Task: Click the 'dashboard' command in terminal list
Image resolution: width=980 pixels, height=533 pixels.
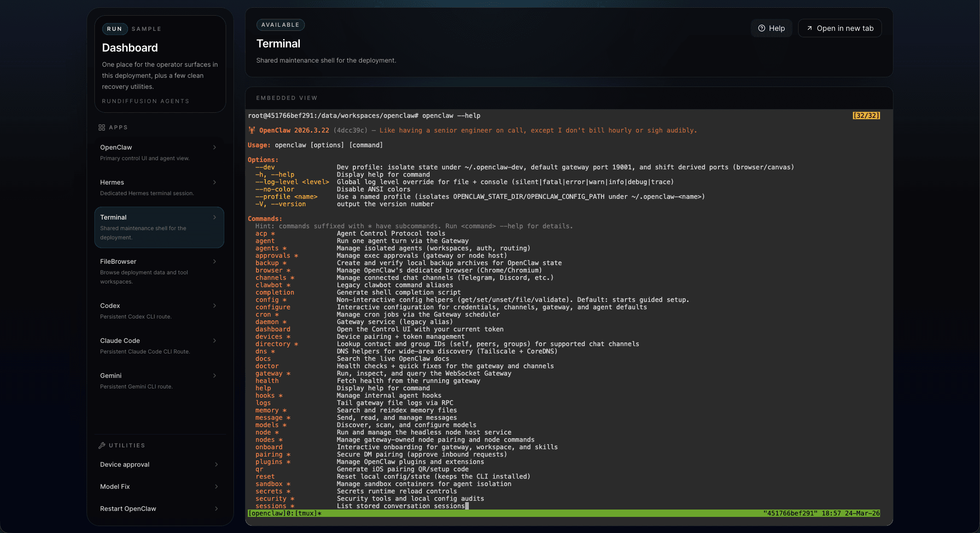Action: (x=273, y=329)
